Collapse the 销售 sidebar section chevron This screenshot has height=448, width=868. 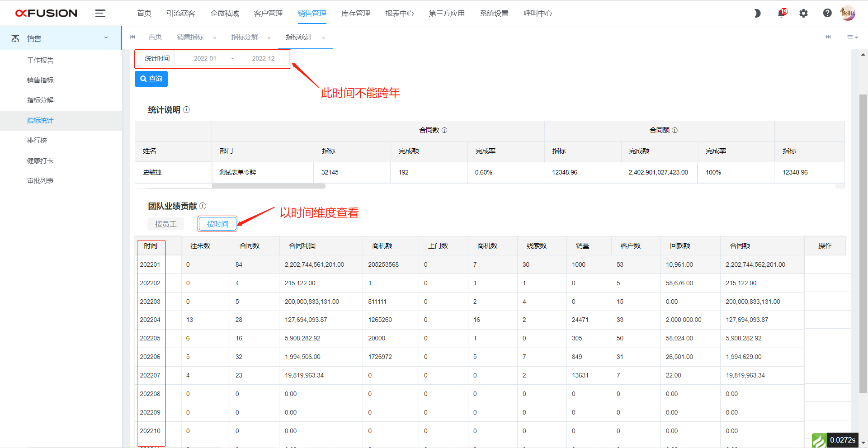tap(106, 38)
